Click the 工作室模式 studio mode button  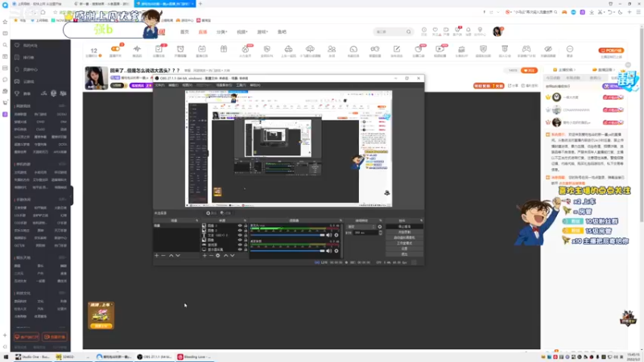pos(405,243)
